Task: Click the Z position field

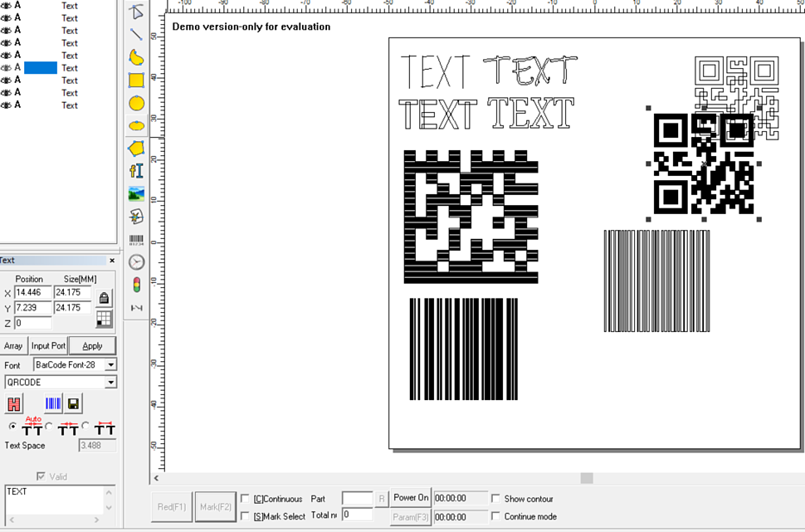Action: [x=33, y=323]
